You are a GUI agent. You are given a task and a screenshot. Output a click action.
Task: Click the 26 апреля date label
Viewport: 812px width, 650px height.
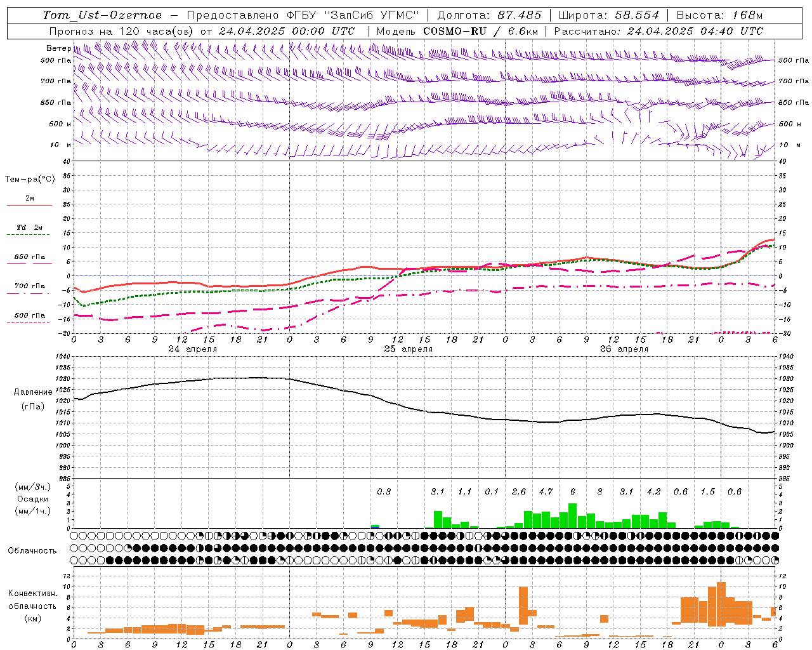coord(624,349)
